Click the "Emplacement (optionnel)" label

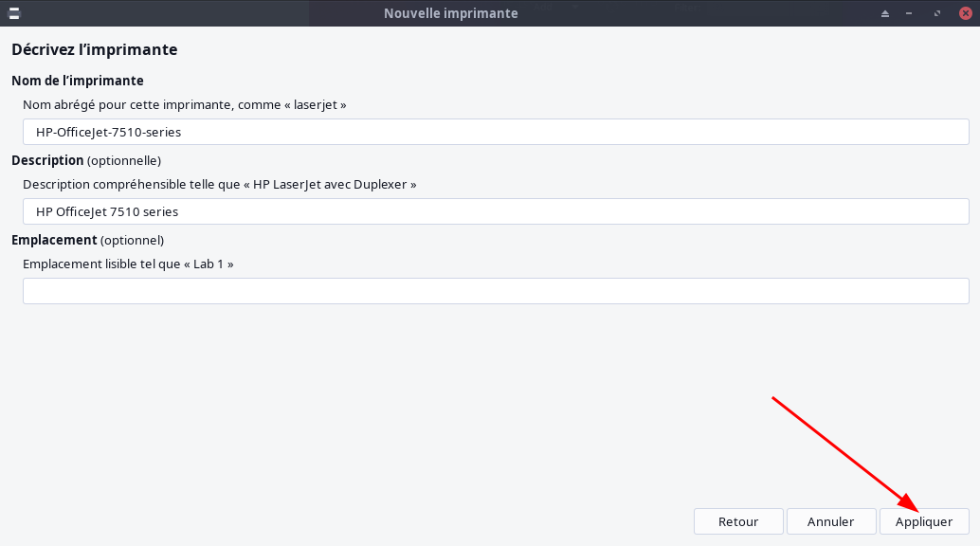[87, 240]
